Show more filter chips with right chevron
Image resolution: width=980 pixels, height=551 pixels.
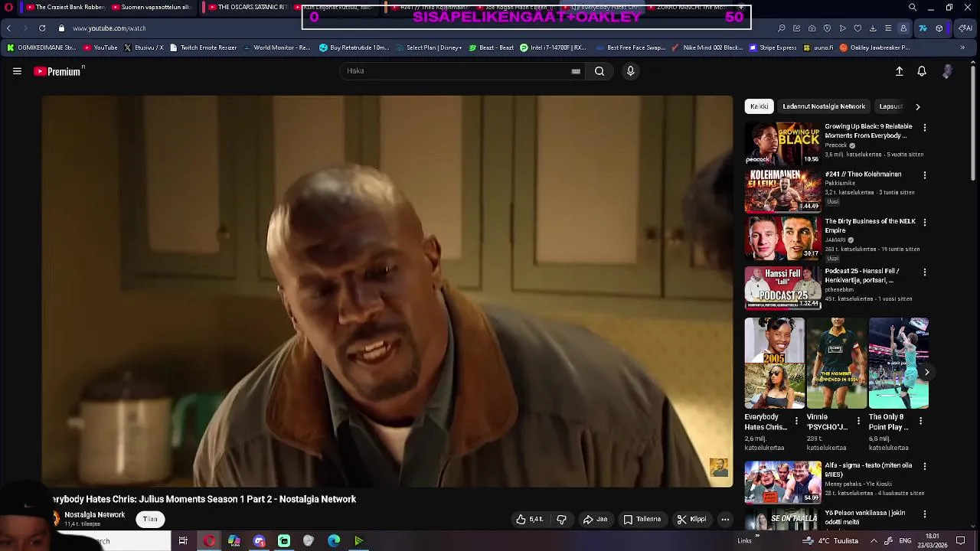tap(918, 106)
